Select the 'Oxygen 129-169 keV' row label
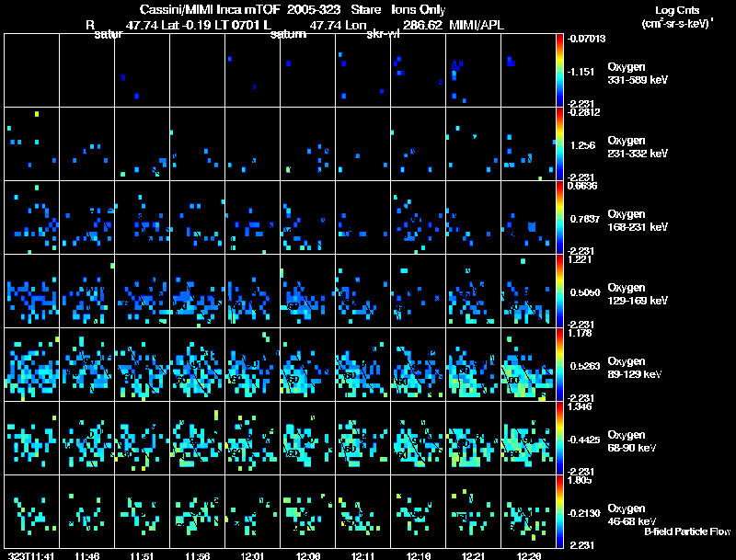The width and height of the screenshot is (736, 560). 638,294
